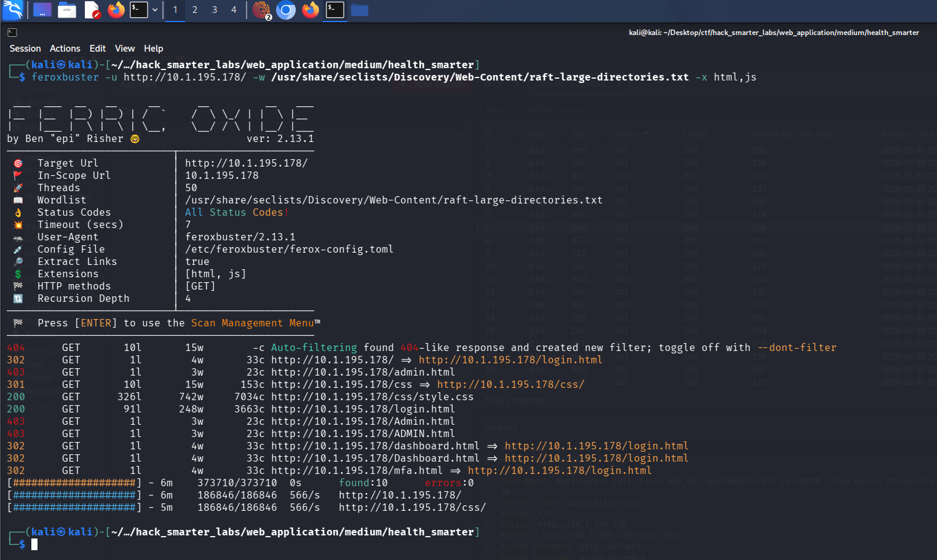Launch the terminal emulator from panel launcher
Viewport: 937px width, 560px height.
coord(139,10)
